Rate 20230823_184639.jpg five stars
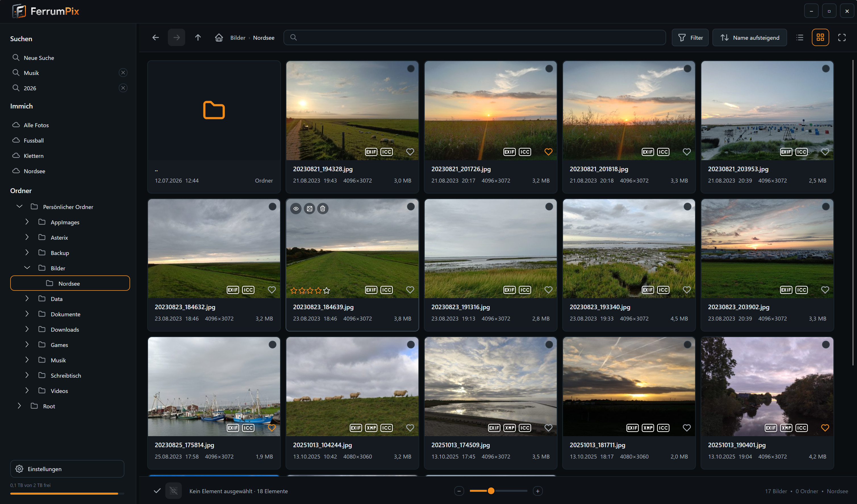This screenshot has height=504, width=857. point(326,290)
